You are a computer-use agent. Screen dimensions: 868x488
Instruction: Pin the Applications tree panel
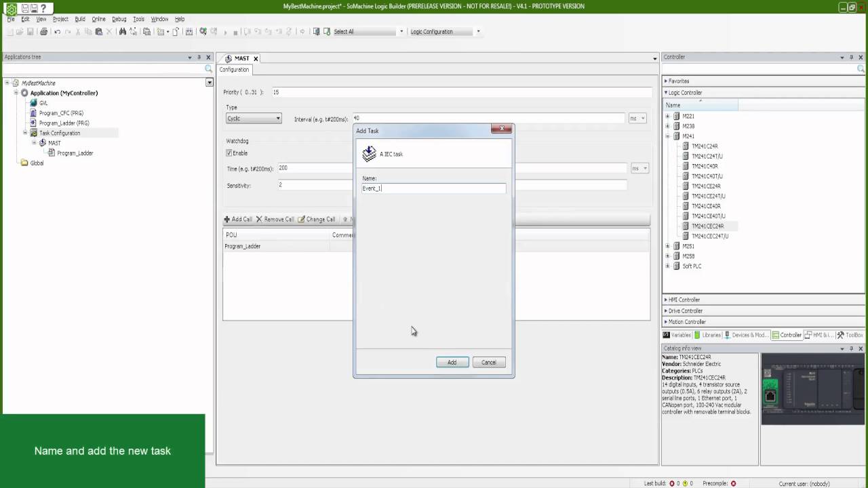(x=199, y=58)
